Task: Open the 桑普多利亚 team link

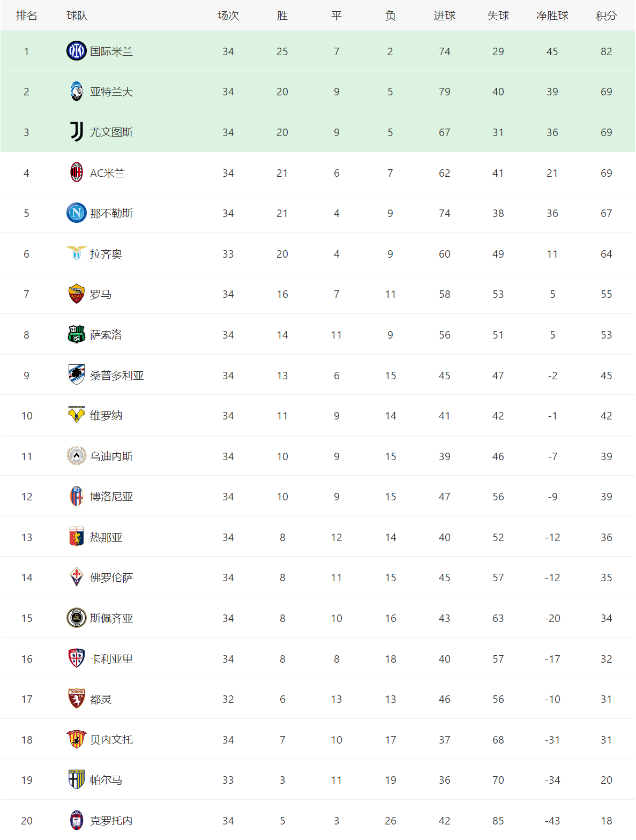Action: pos(117,376)
